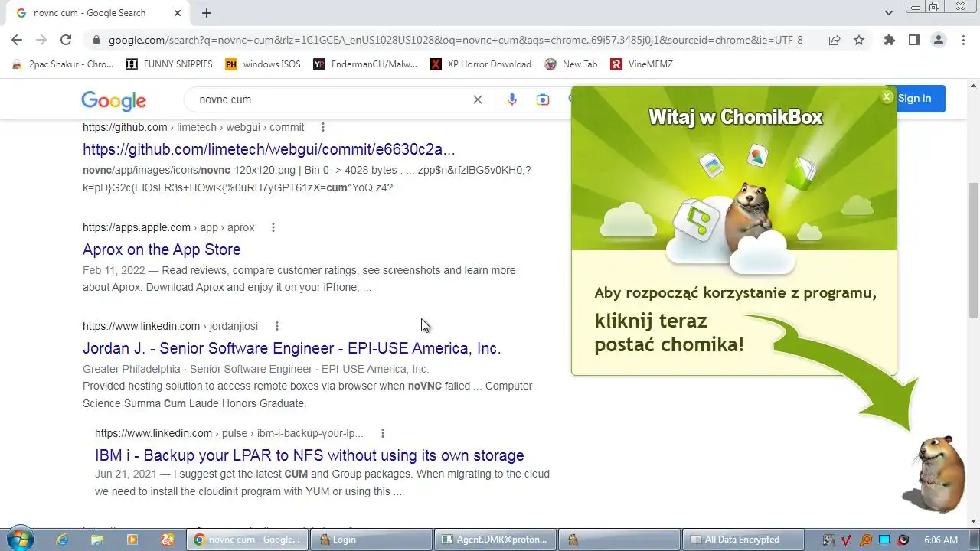This screenshot has width=980, height=551.
Task: Switch to the unlabeled hamster taskbar window
Action: pos(619,540)
